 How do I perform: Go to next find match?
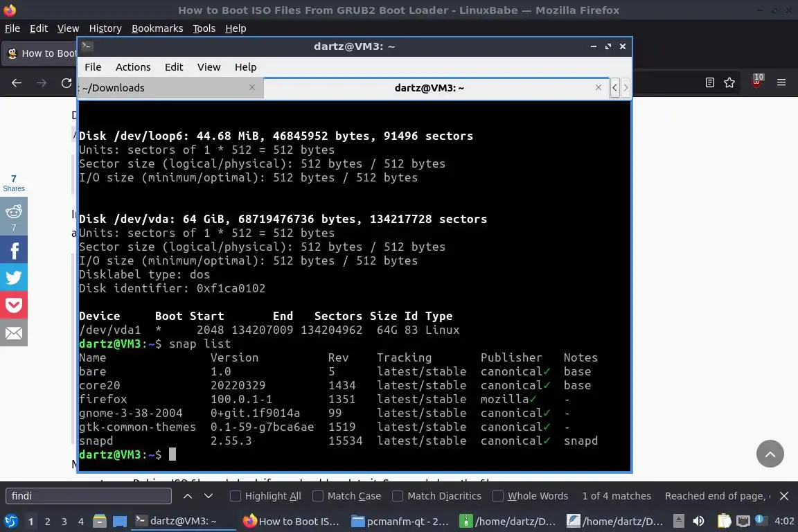[x=208, y=496]
